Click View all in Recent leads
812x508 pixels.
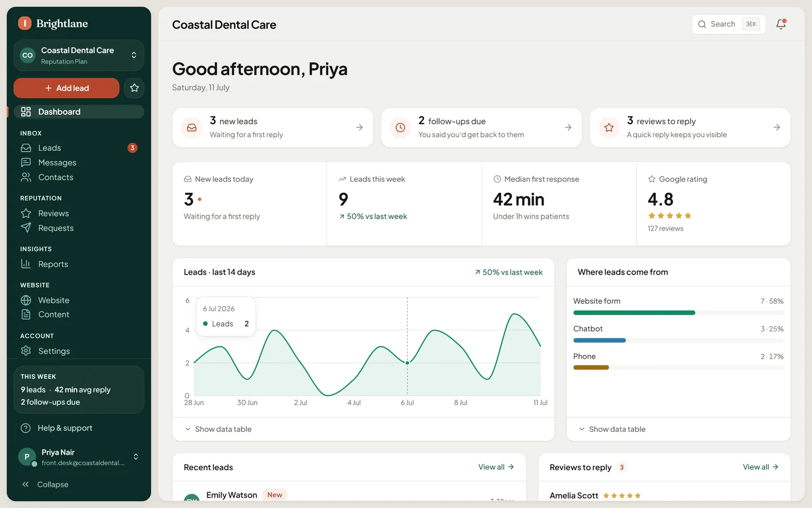pyautogui.click(x=496, y=467)
